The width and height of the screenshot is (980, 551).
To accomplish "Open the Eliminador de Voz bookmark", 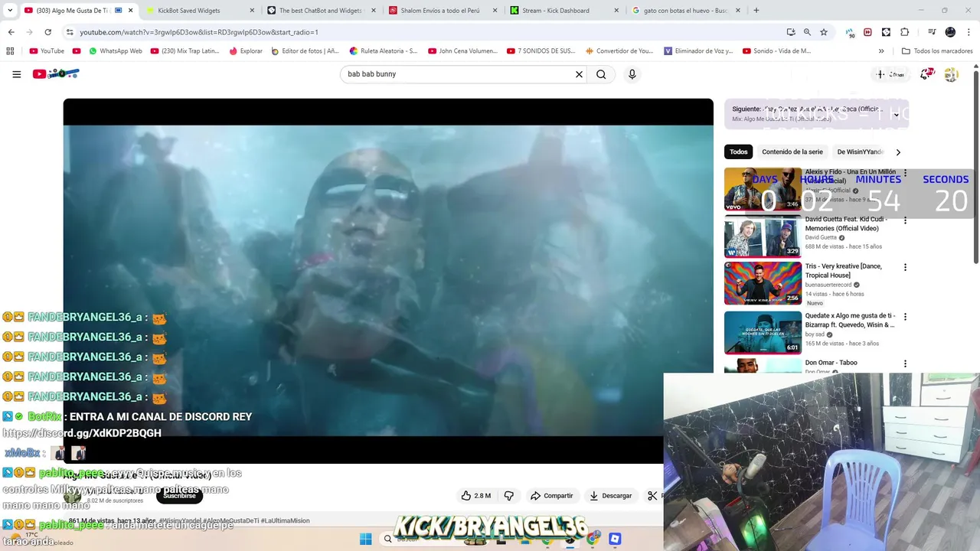I will [x=698, y=51].
